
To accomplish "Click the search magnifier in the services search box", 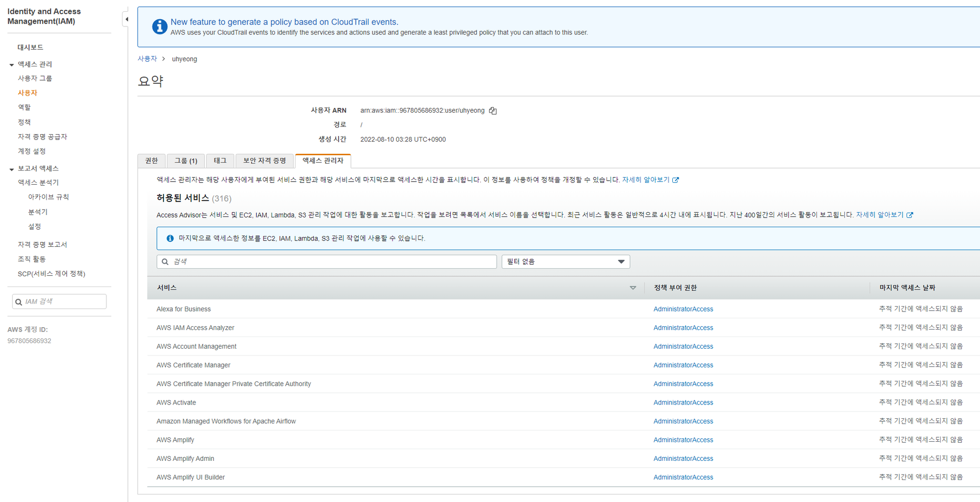I will point(165,262).
